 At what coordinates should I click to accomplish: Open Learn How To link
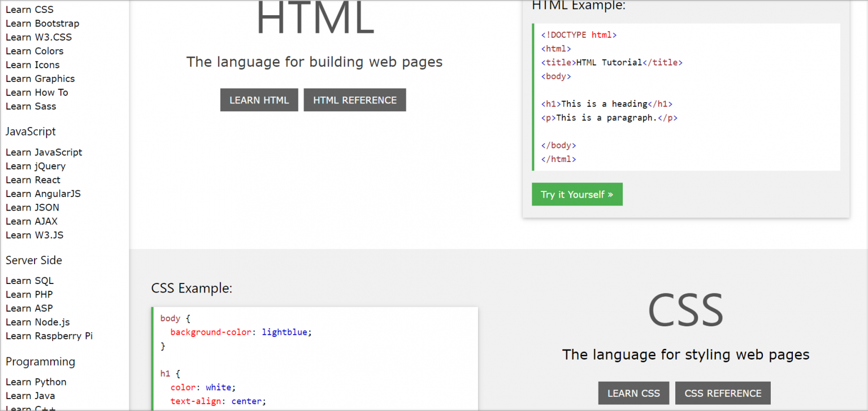pyautogui.click(x=37, y=93)
